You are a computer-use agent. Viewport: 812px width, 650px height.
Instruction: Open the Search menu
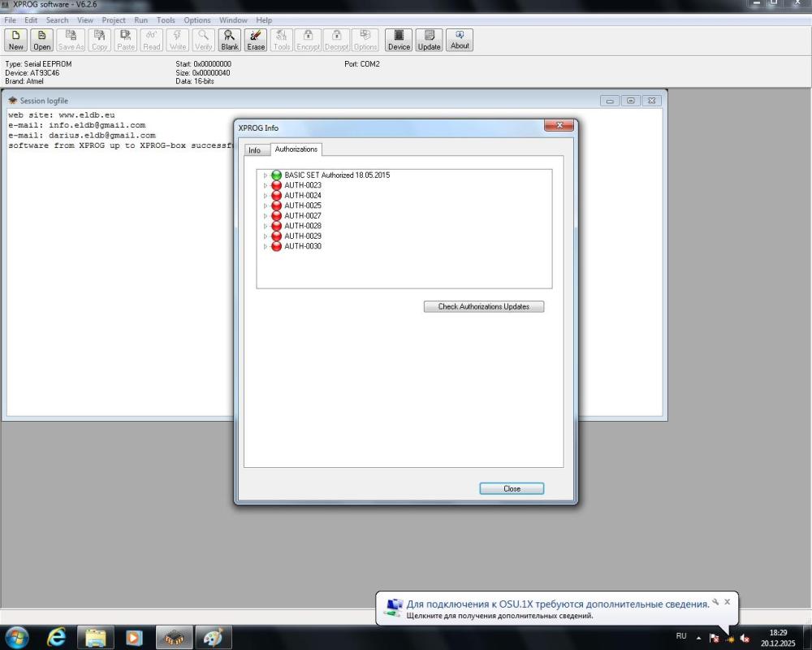[57, 20]
